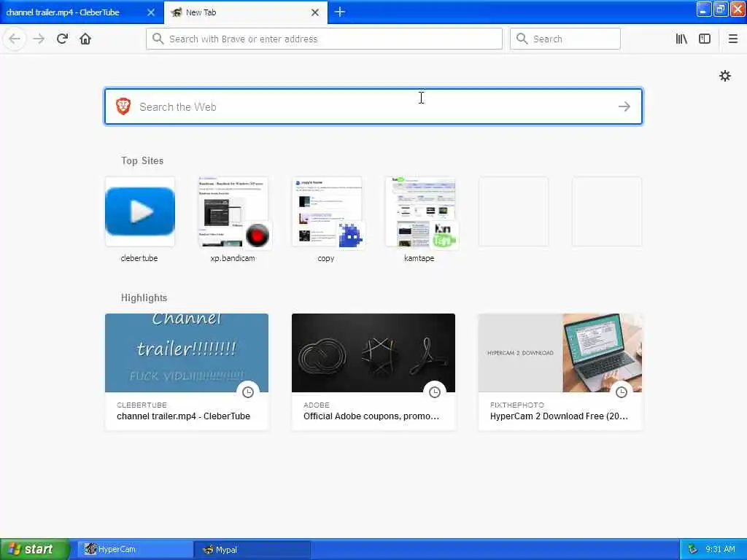Click the clebertube label under top sites

coord(139,258)
